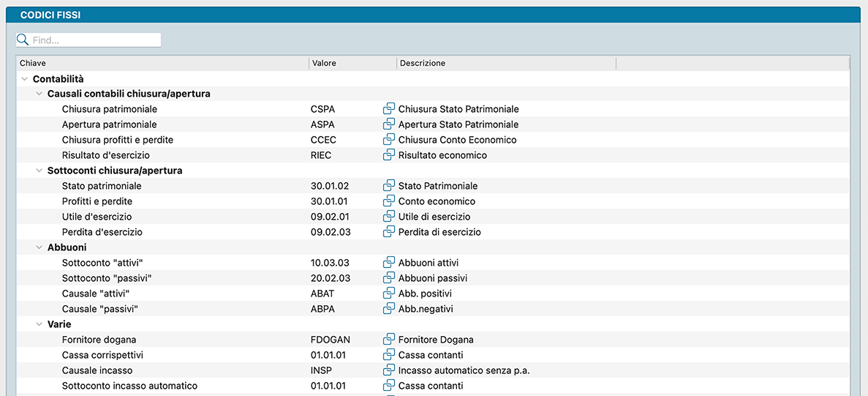Open link icon for Chiusura Conto Economico
The height and width of the screenshot is (396, 868).
[x=389, y=140]
